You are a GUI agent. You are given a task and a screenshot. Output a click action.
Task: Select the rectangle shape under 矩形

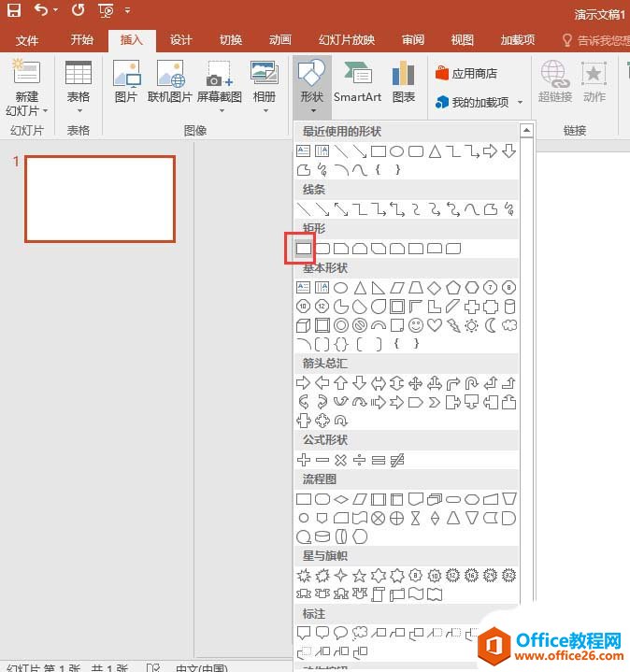304,249
